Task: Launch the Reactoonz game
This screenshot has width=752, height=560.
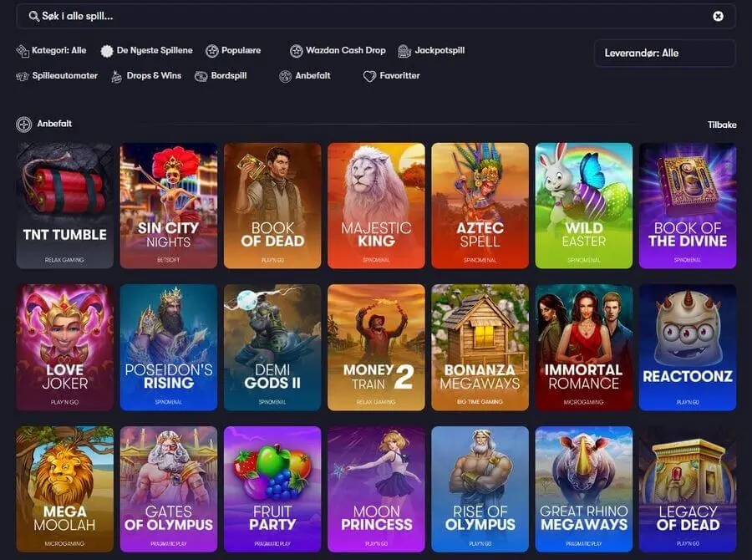Action: (x=688, y=348)
